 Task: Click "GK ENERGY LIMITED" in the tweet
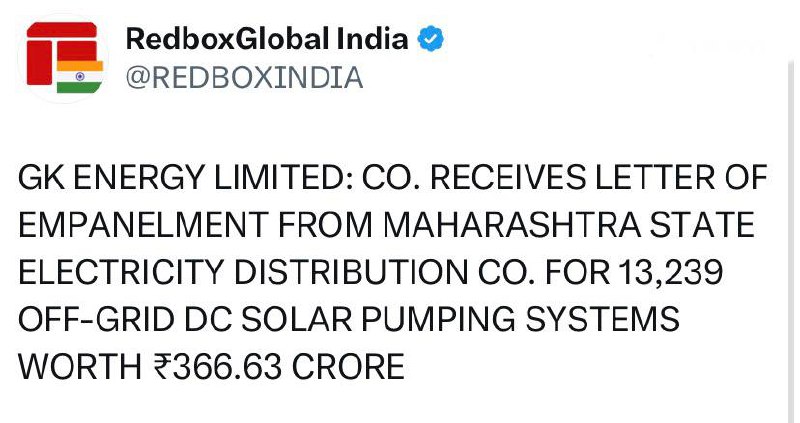(154, 181)
